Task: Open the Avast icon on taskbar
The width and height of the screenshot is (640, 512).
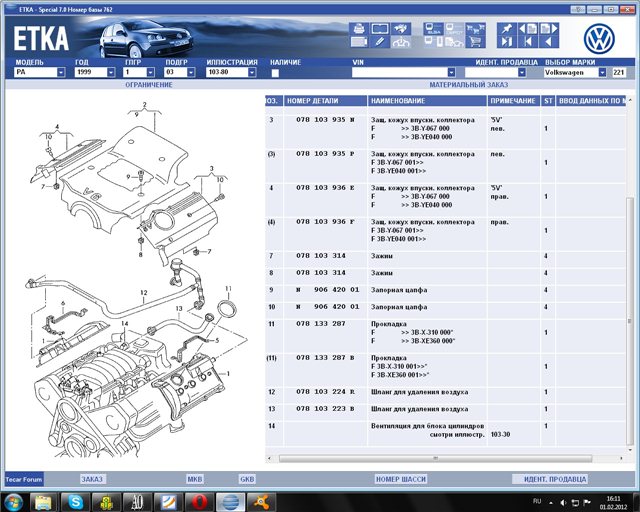Action: click(x=261, y=502)
